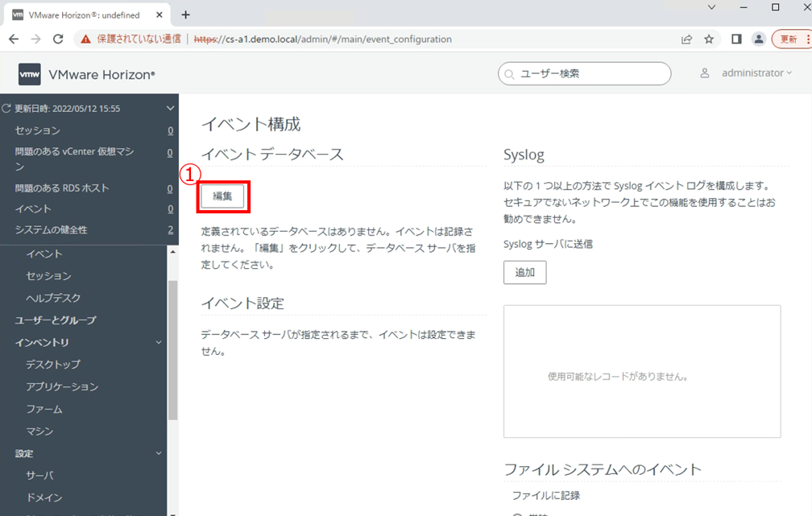Click 追加 to add Syslog server
This screenshot has height=516, width=812.
click(x=524, y=272)
